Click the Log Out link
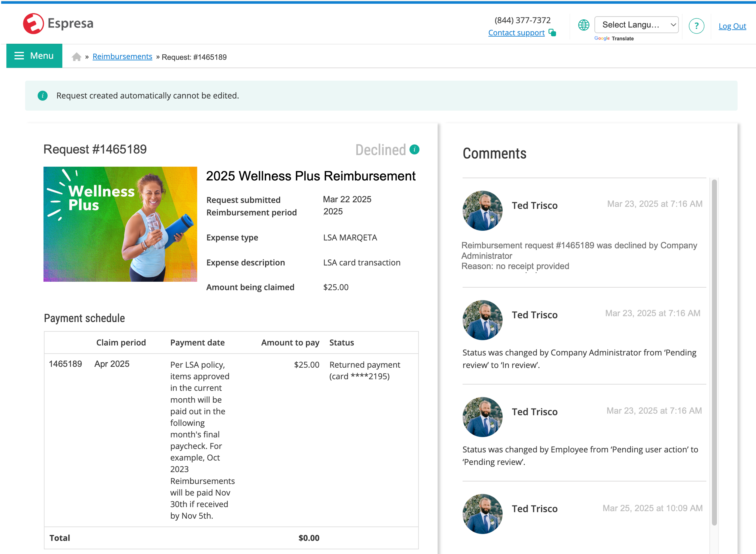The image size is (756, 554). (732, 26)
